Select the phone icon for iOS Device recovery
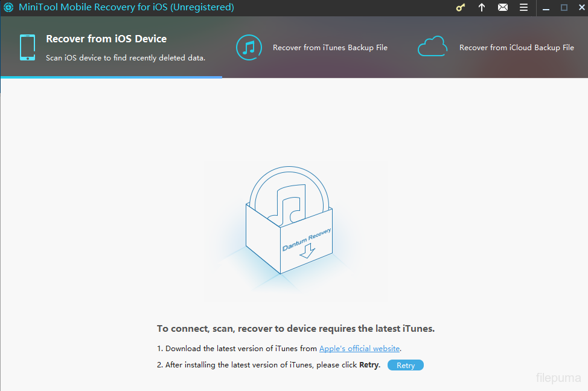 pyautogui.click(x=27, y=48)
